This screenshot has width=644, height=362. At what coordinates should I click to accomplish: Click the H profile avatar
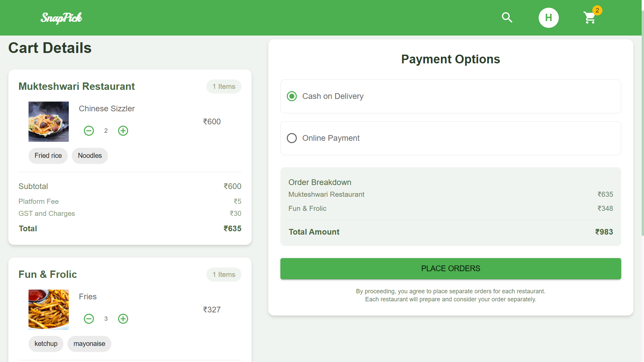548,18
